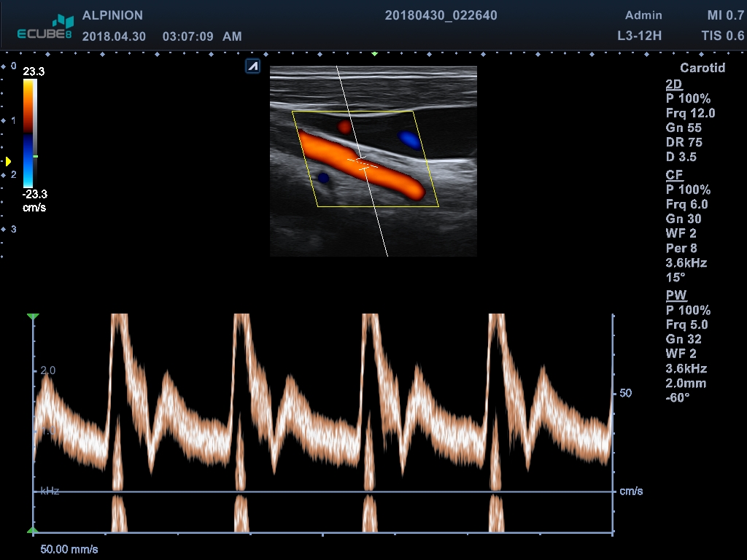
Task: Open the CF parameter section header
Action: pyautogui.click(x=674, y=175)
